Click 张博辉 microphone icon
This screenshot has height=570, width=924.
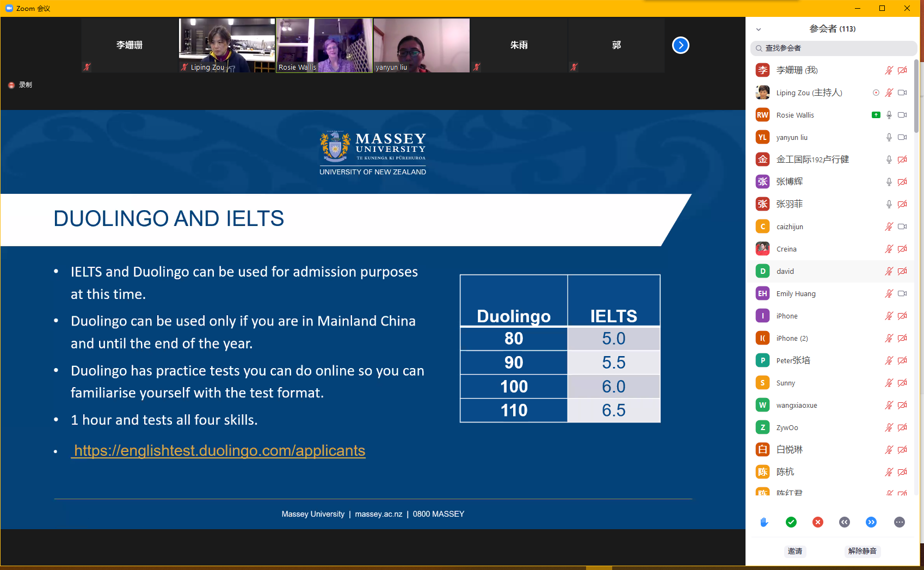pyautogui.click(x=889, y=182)
